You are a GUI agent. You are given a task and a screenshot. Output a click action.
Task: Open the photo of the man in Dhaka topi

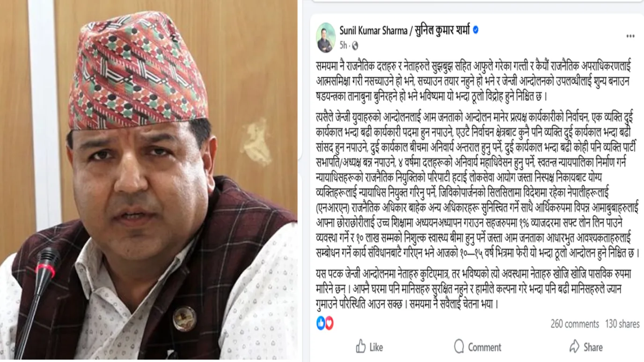(x=149, y=181)
